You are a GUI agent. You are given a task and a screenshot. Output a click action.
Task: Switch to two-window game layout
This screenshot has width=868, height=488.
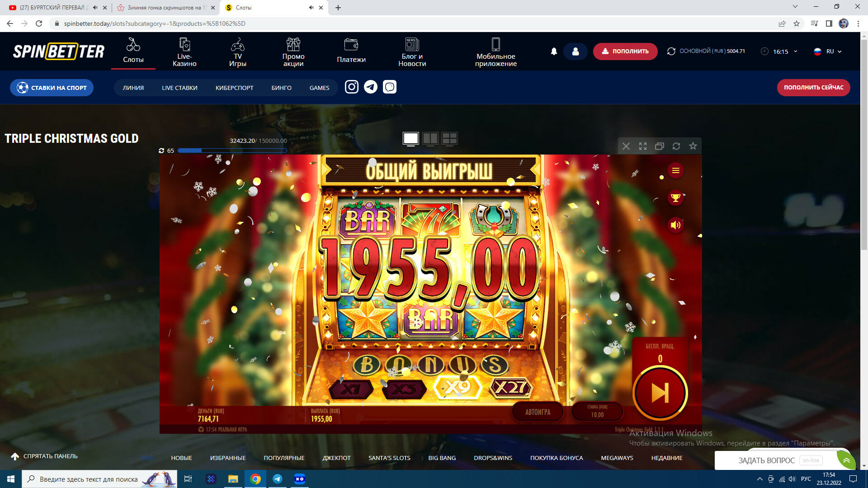click(x=430, y=138)
